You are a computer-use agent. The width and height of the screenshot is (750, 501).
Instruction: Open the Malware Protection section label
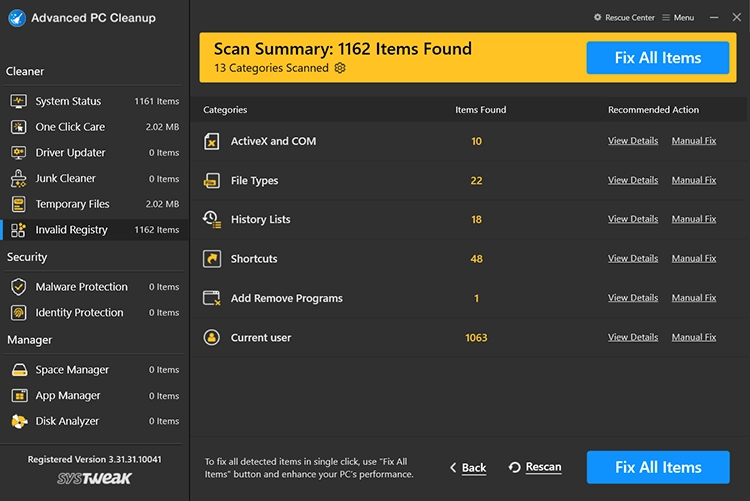(x=81, y=287)
